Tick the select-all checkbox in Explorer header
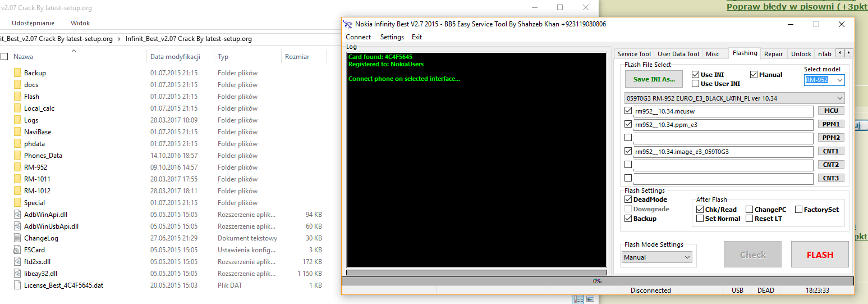Screen dimensions: 868x304 [4, 57]
